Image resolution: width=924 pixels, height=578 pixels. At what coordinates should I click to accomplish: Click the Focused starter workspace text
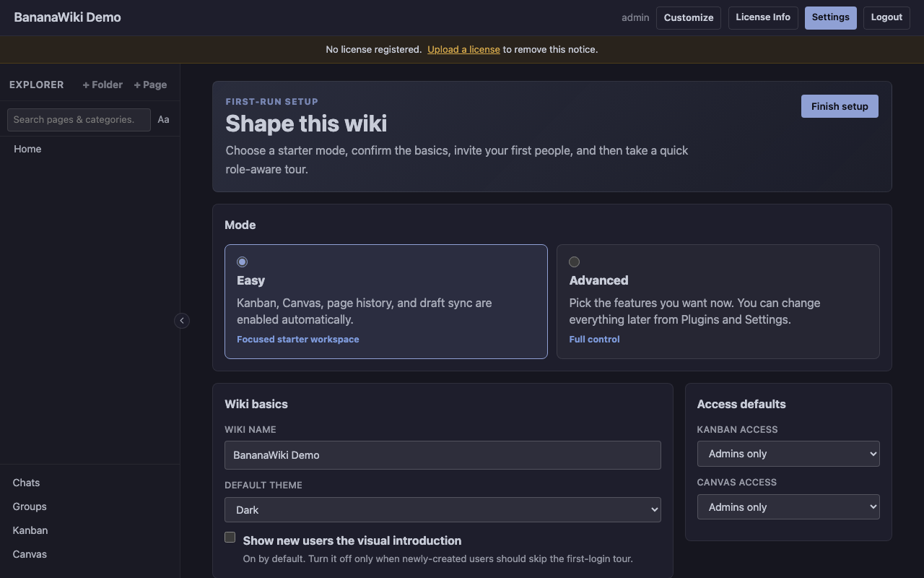(297, 340)
